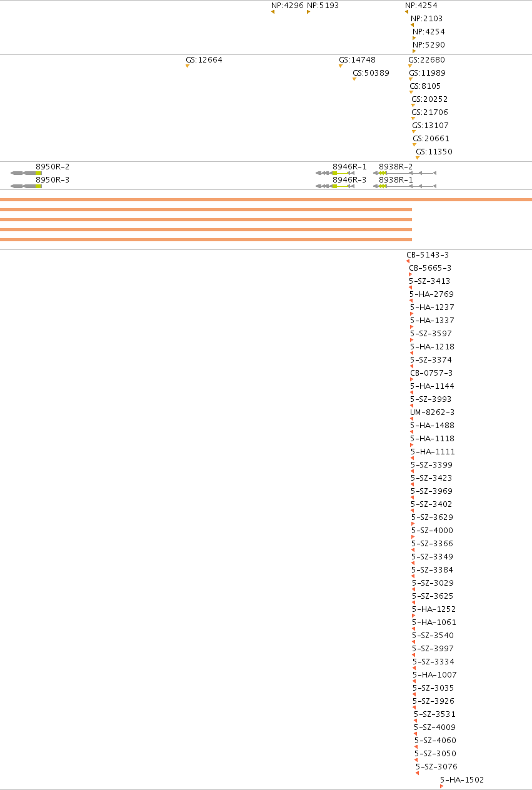The width and height of the screenshot is (532, 790).
Task: Select the GS:20661 insertion label
Action: (x=431, y=139)
